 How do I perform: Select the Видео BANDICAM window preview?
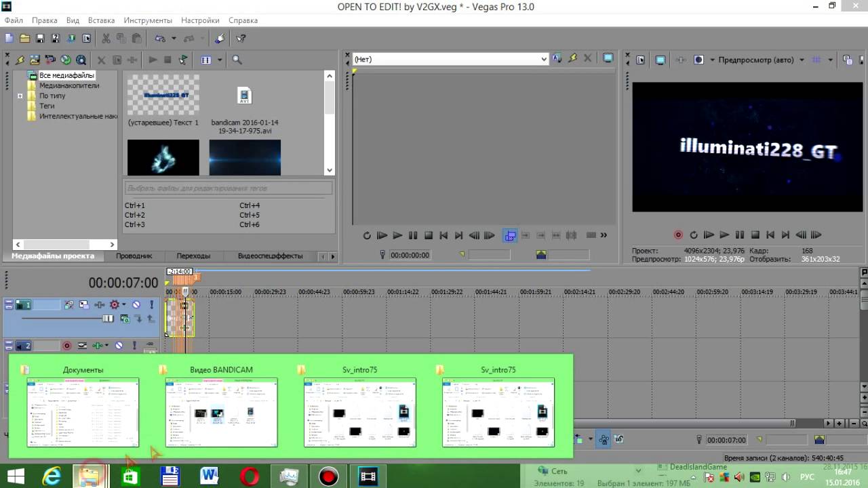coord(221,406)
